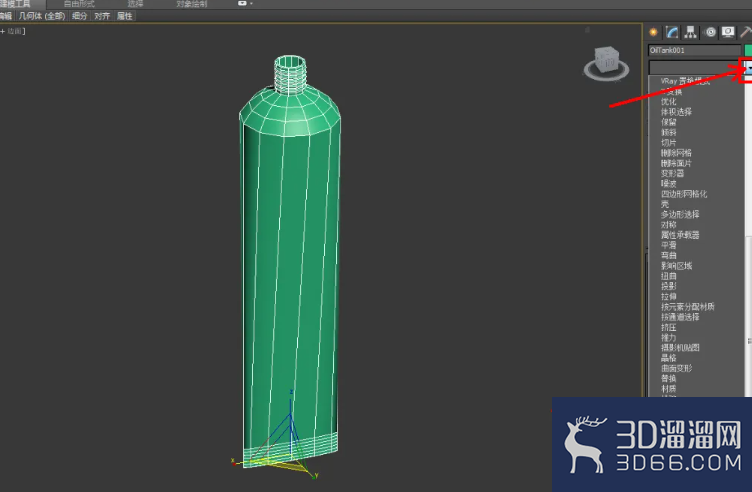This screenshot has height=492, width=752.
Task: Click the OilTank001 object name field
Action: [694, 50]
